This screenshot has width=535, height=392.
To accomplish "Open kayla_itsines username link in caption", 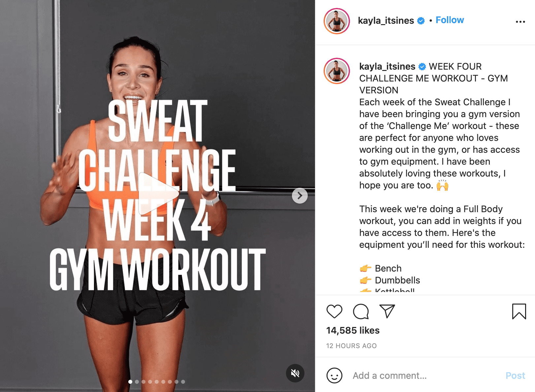I will [387, 66].
